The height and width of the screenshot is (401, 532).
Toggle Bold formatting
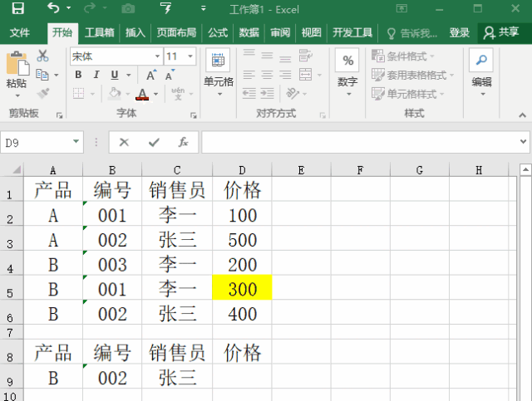point(78,75)
